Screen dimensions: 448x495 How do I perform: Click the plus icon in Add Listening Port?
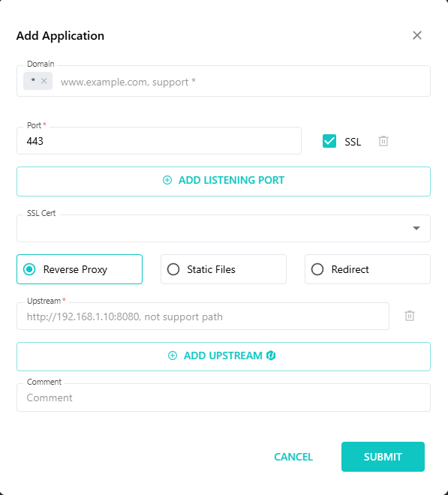coord(167,180)
